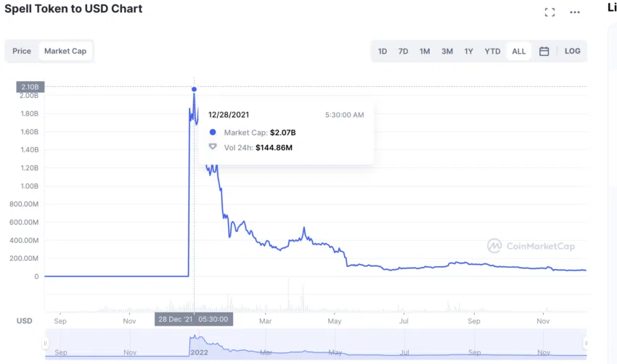Screen dimensions: 617x364
Task: Open the three-dot more options menu
Action: tap(575, 12)
